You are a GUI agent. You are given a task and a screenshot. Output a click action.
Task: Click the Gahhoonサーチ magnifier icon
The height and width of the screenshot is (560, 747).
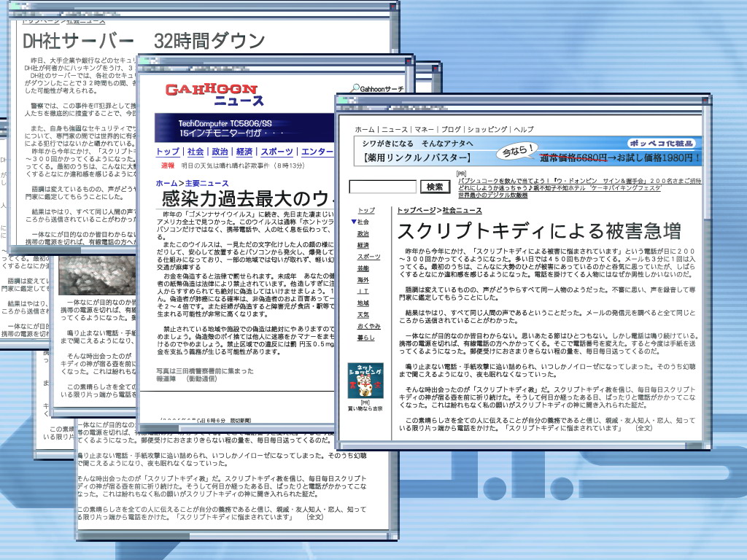pos(355,88)
